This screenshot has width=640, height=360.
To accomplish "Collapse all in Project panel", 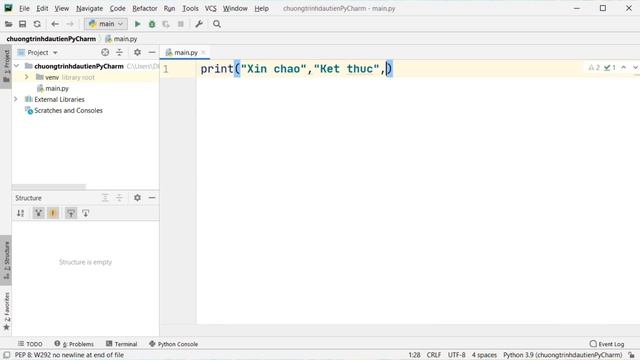I will coord(119,52).
